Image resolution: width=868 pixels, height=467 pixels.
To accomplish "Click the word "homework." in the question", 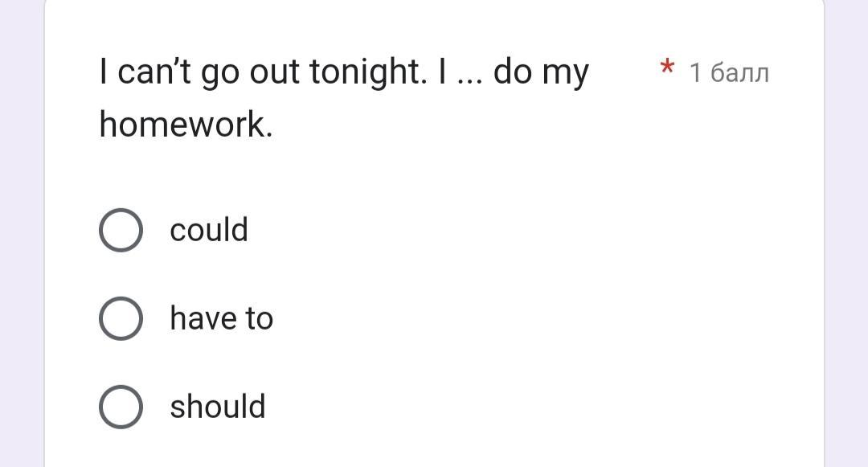I will coord(186,125).
